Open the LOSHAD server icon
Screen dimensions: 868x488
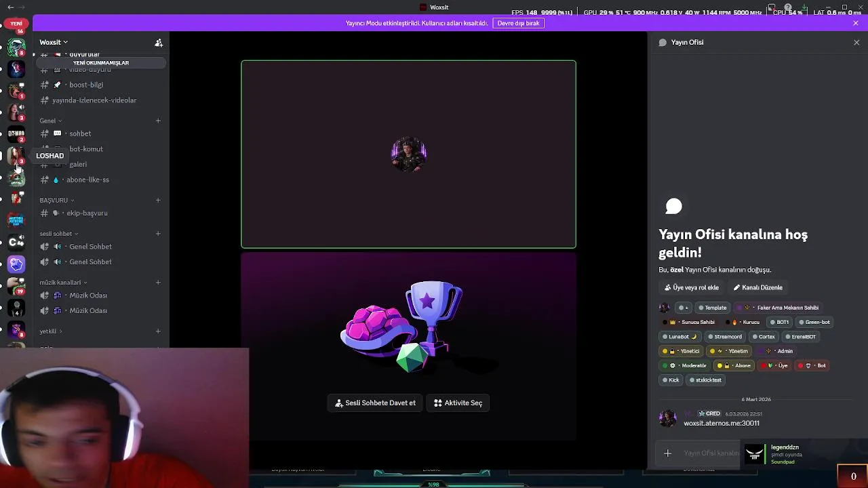point(16,156)
